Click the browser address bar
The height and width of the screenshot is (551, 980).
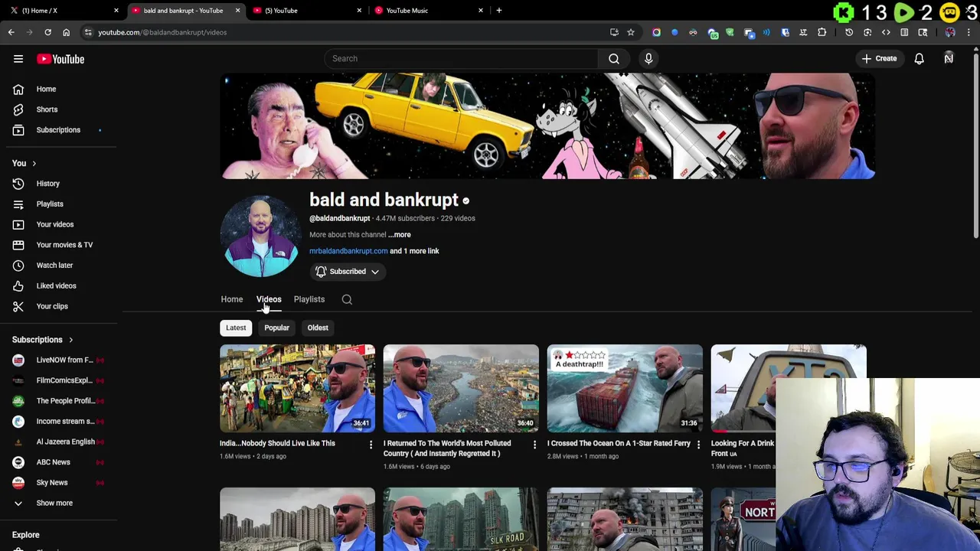[345, 32]
